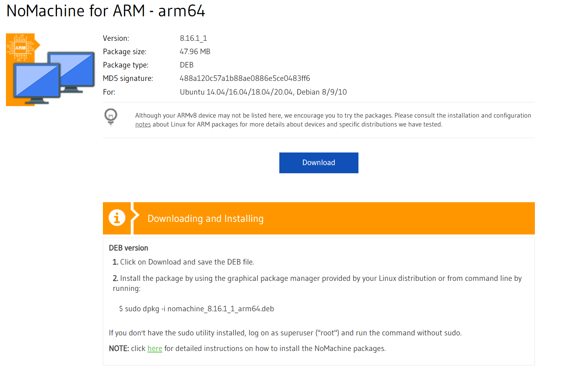The width and height of the screenshot is (588, 371).
Task: Click the MD5 signature hash value
Action: point(245,78)
